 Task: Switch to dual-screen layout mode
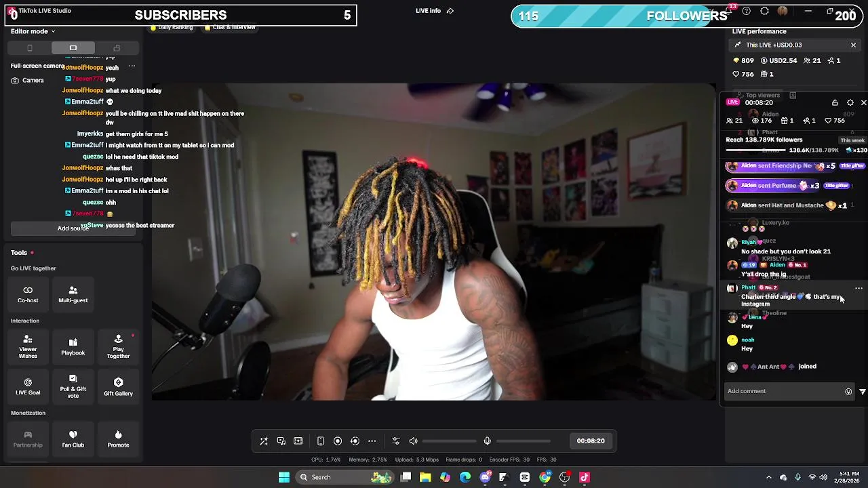pyautogui.click(x=117, y=48)
